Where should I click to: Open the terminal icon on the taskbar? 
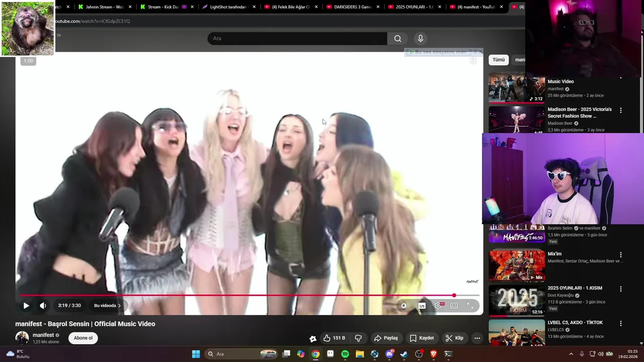tap(448, 354)
